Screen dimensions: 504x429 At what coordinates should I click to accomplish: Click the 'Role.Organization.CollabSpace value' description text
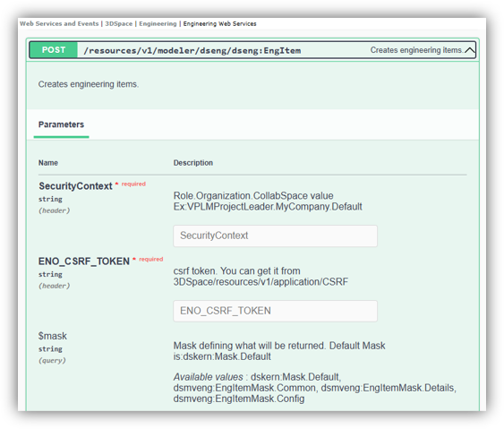253,195
